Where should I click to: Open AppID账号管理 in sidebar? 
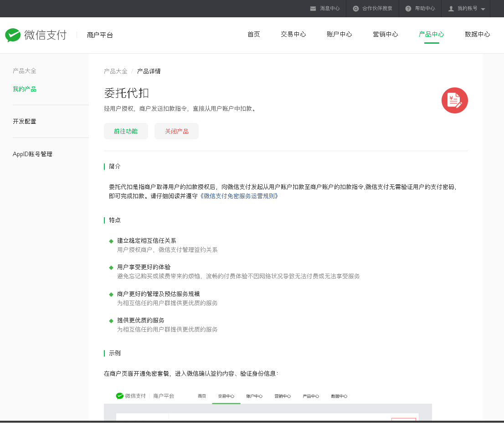pyautogui.click(x=32, y=154)
